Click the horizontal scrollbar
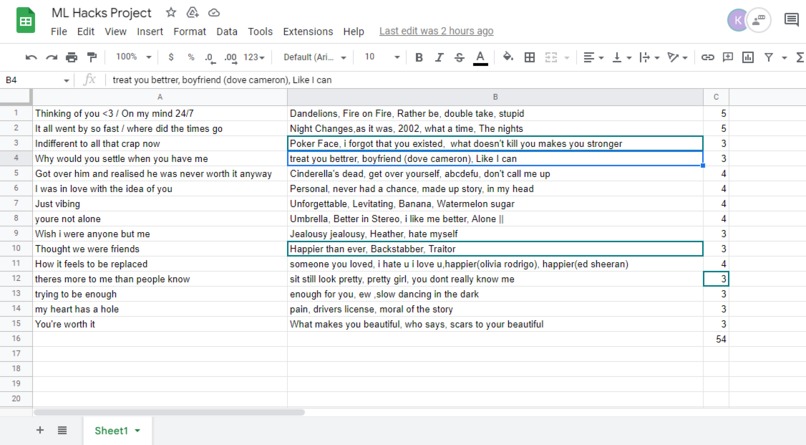 [169, 412]
